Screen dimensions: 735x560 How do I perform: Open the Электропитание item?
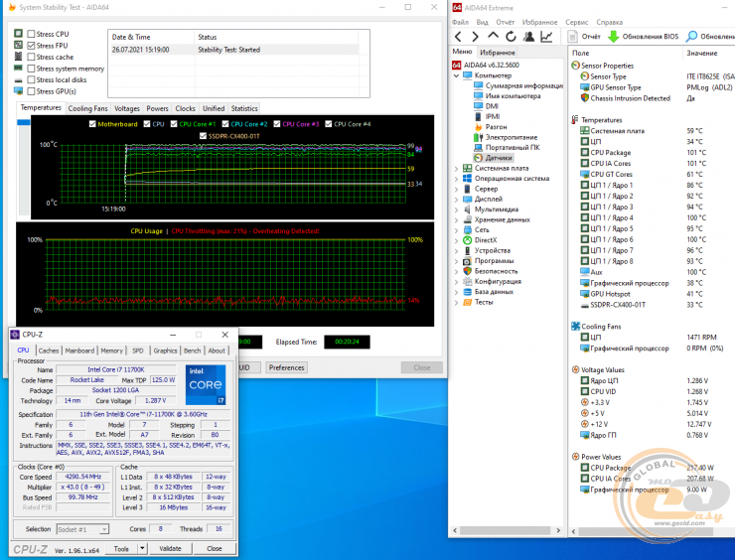[511, 137]
